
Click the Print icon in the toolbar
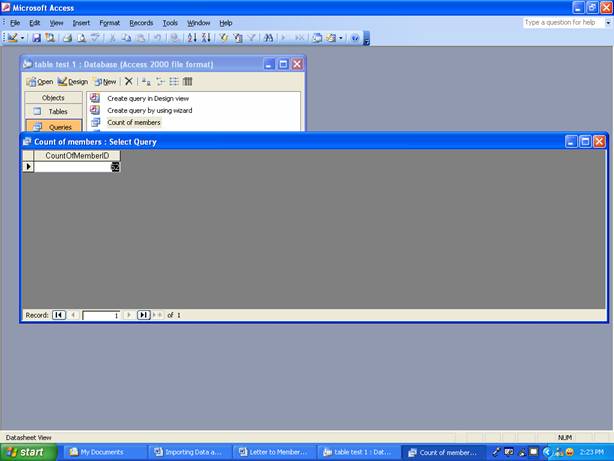pos(67,38)
